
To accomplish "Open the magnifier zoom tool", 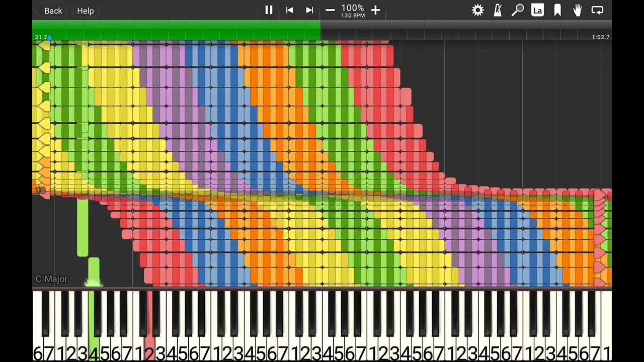I will point(518,10).
